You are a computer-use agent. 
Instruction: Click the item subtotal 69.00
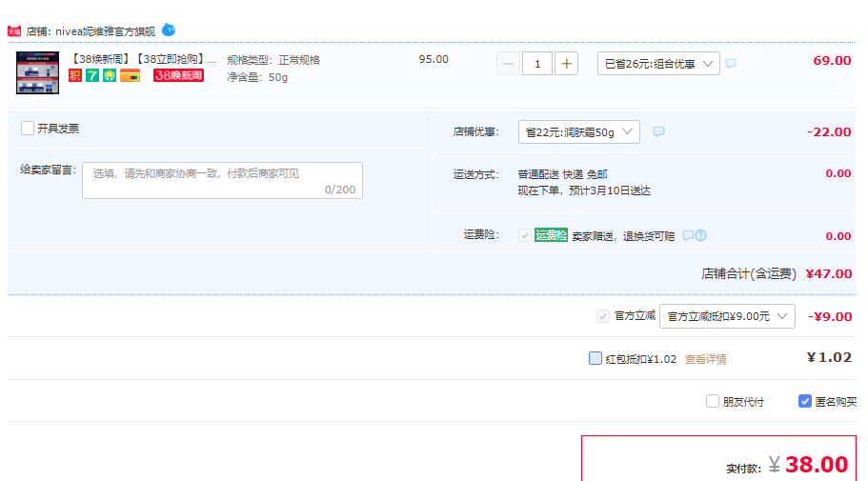point(832,61)
